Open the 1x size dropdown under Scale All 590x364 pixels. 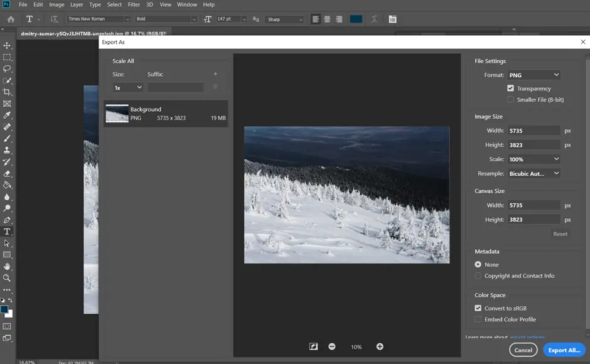point(127,87)
